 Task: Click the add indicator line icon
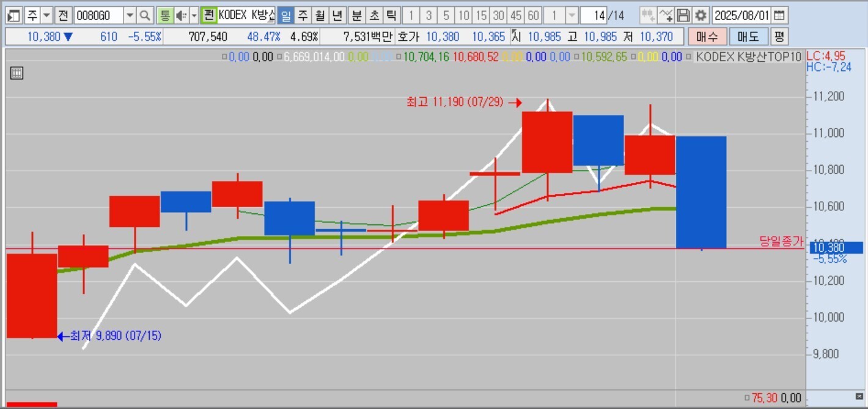[x=666, y=15]
